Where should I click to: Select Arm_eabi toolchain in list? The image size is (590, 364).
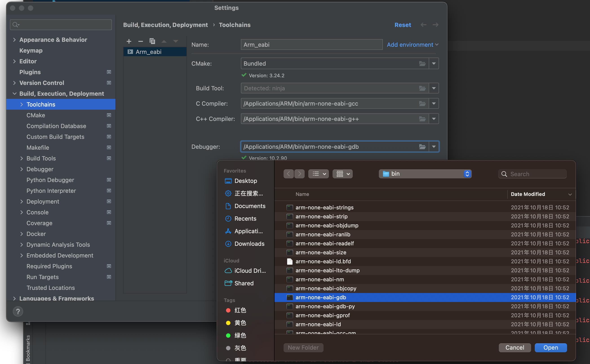click(x=155, y=52)
